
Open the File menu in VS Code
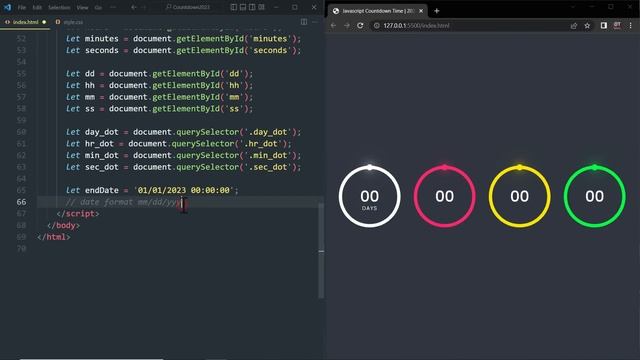tap(22, 7)
